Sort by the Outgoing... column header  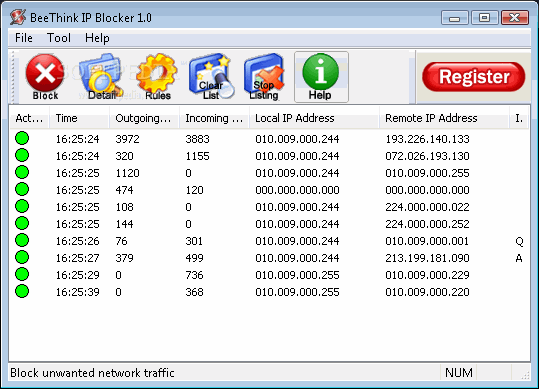(x=144, y=118)
